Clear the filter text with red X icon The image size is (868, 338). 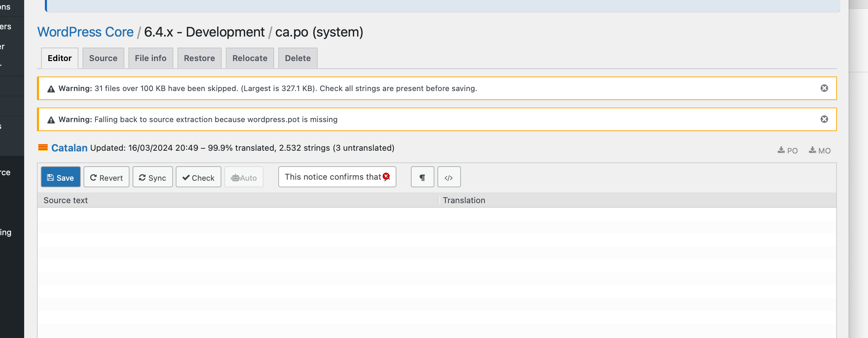(x=386, y=177)
